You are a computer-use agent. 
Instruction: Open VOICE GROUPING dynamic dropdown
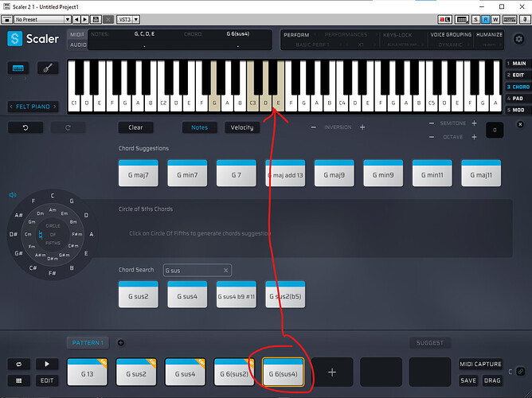tap(450, 45)
